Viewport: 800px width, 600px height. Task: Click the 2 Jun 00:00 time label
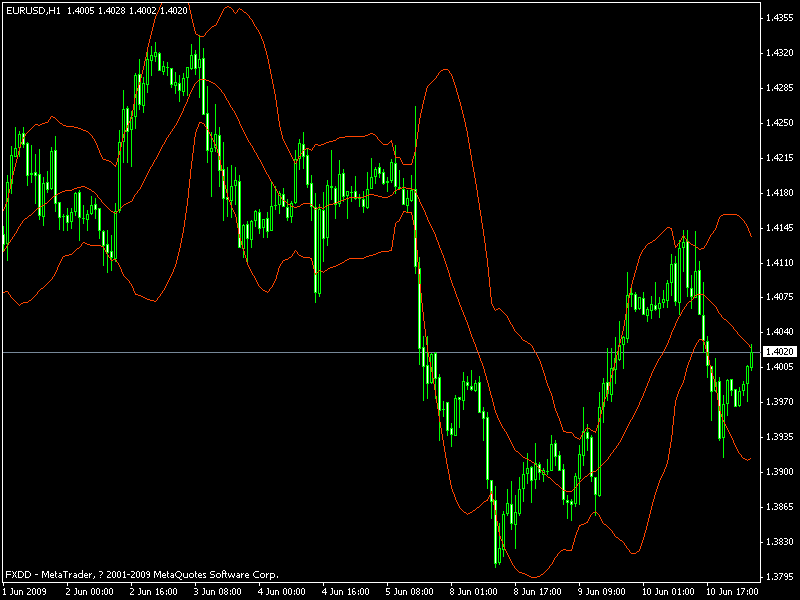[x=90, y=592]
